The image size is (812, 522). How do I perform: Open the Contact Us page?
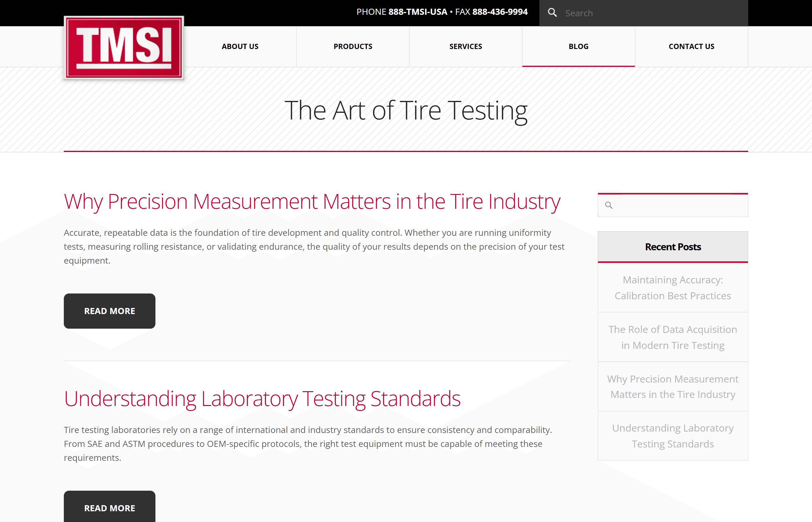(691, 46)
